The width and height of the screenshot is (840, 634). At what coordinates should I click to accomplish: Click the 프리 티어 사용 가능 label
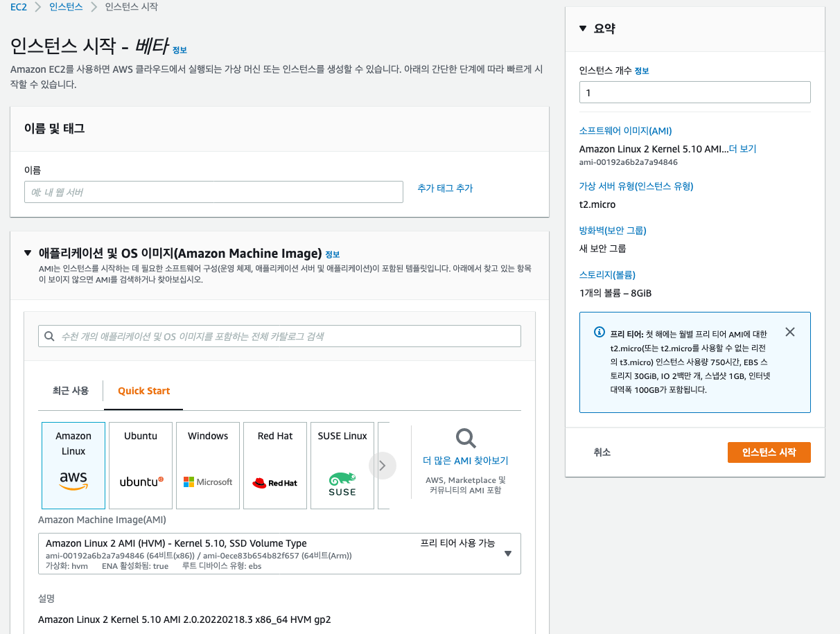click(x=458, y=543)
